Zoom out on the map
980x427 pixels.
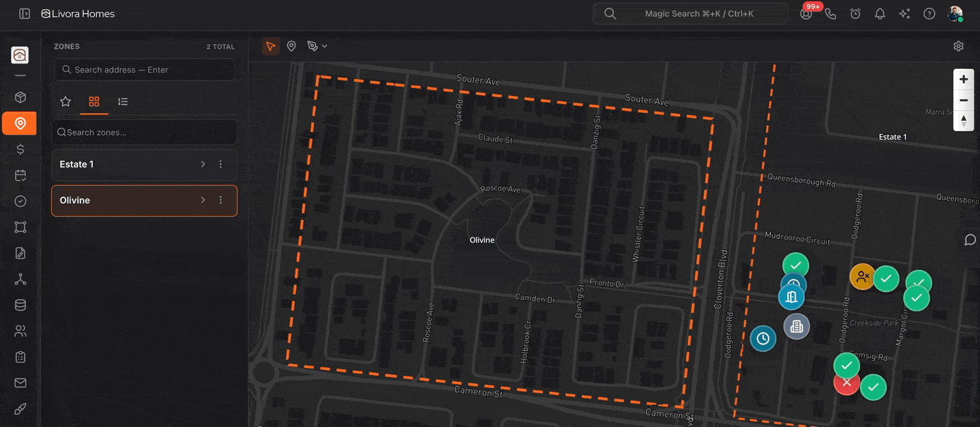[x=964, y=101]
